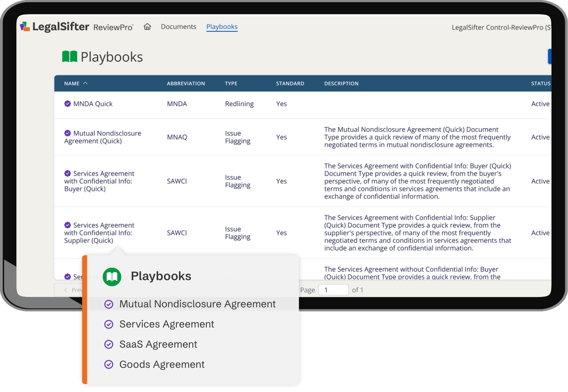This screenshot has height=392, width=568.
Task: Click the green Playbooks book icon in heading
Action: (70, 57)
